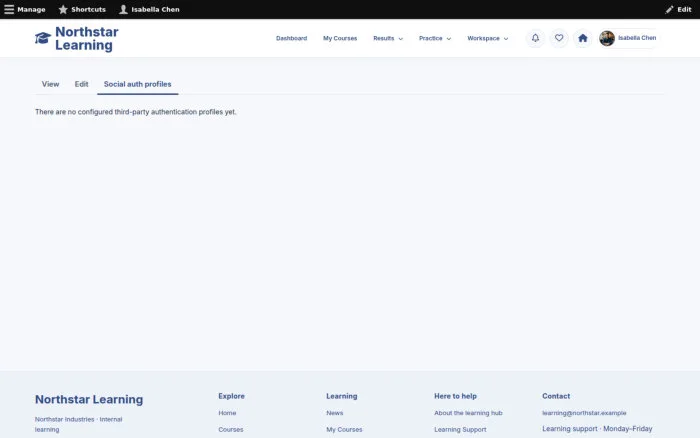Open My Courses link in footer

point(344,430)
